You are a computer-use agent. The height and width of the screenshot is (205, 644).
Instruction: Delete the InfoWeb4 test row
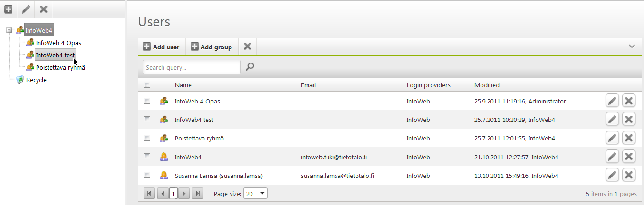pyautogui.click(x=629, y=120)
